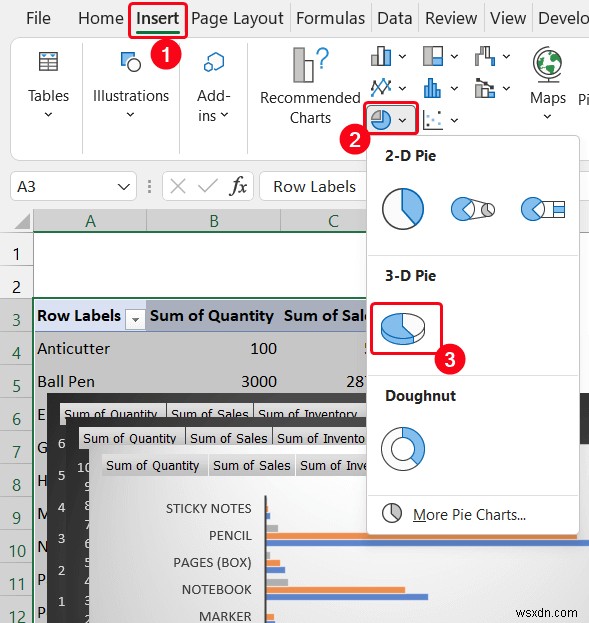589x623 pixels.
Task: Expand the Tables dropdown chevron
Action: point(48,114)
